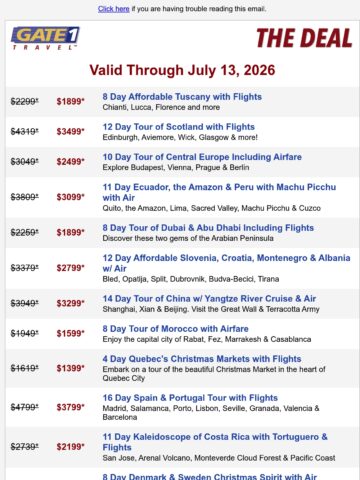360x480 pixels.
Task: Open 8 Day Denmark & Sweden Christmas Spirit
Action: [210, 476]
